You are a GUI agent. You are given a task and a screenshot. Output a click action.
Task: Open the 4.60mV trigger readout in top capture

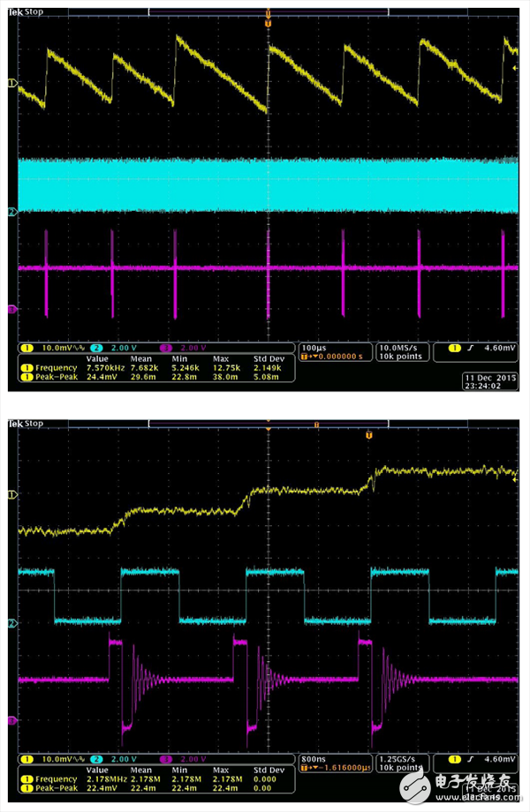tap(484, 349)
